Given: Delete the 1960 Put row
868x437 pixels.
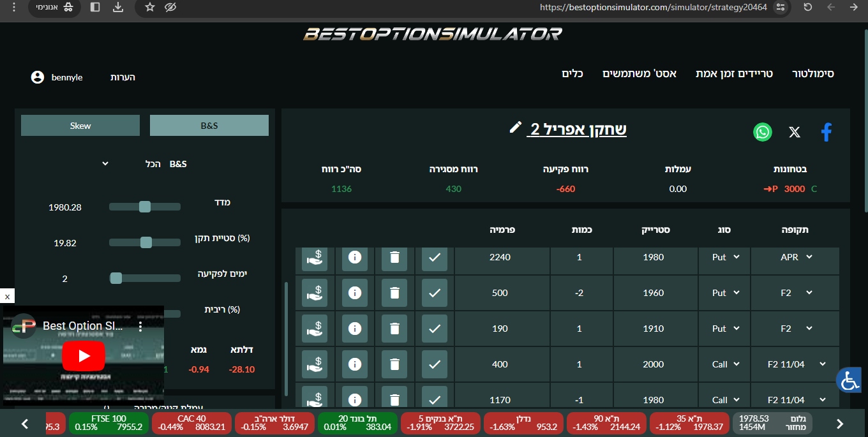Looking at the screenshot, I should pyautogui.click(x=394, y=293).
